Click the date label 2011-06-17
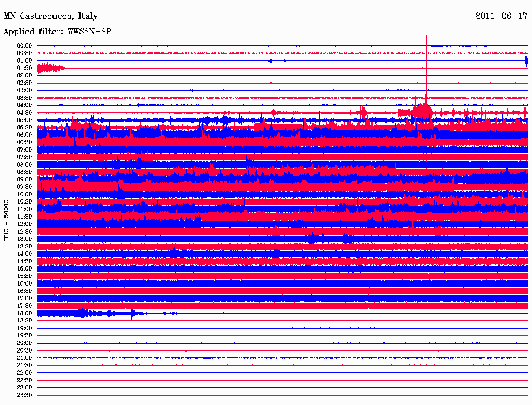 501,16
